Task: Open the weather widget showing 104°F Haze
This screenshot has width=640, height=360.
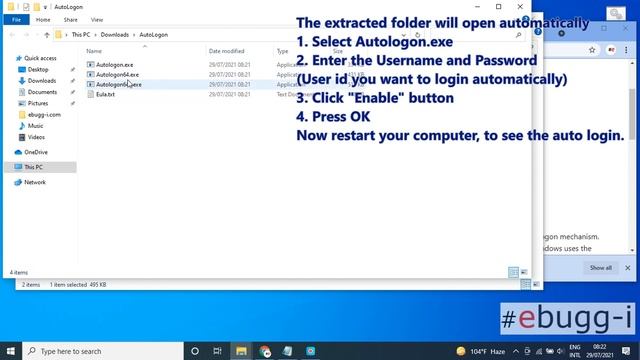Action: tap(481, 351)
